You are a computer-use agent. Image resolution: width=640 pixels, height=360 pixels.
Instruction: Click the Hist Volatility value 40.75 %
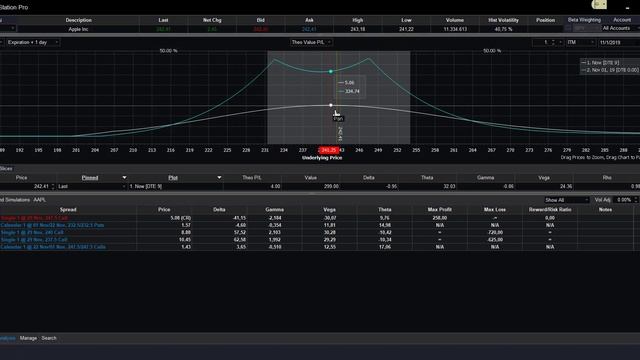503,29
